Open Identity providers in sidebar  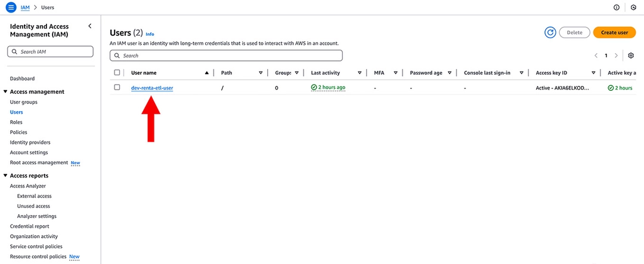(30, 142)
